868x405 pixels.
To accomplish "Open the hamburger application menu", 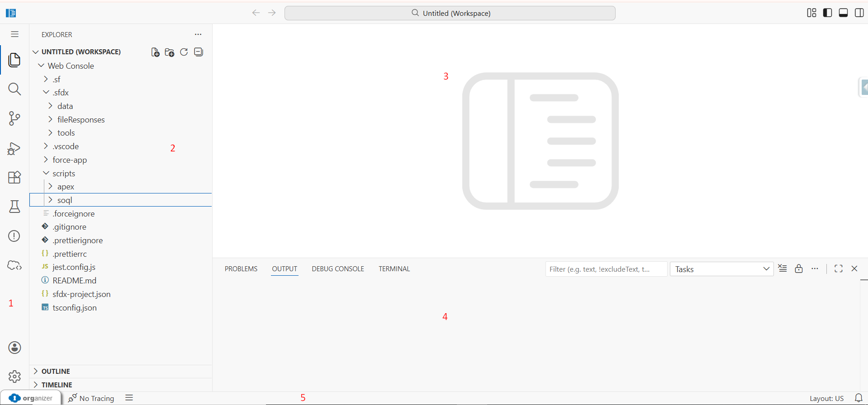I will [x=14, y=34].
